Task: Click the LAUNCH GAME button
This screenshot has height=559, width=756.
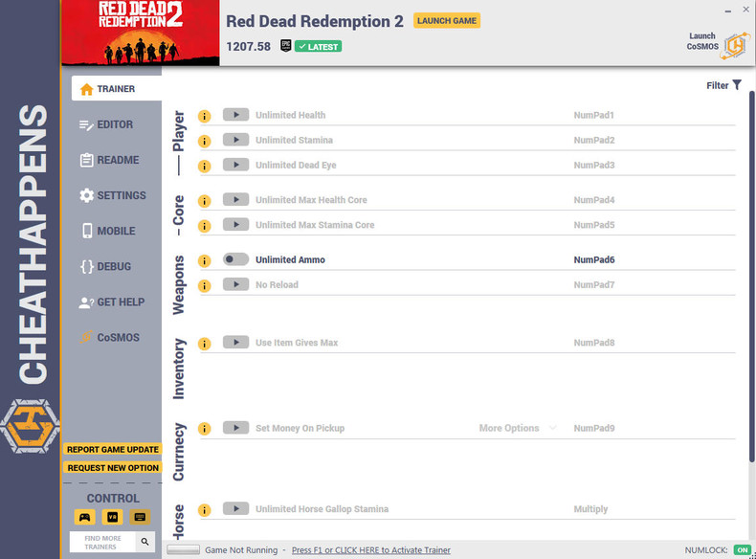Action: point(447,21)
